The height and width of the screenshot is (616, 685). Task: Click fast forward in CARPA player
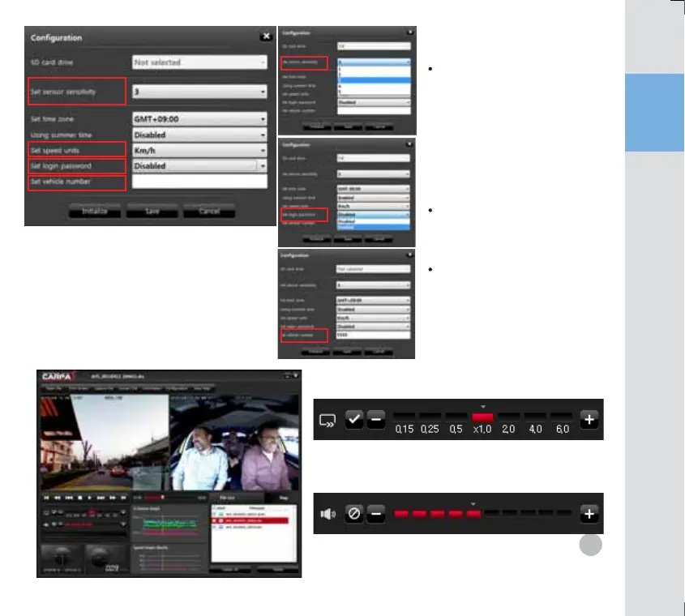click(113, 498)
